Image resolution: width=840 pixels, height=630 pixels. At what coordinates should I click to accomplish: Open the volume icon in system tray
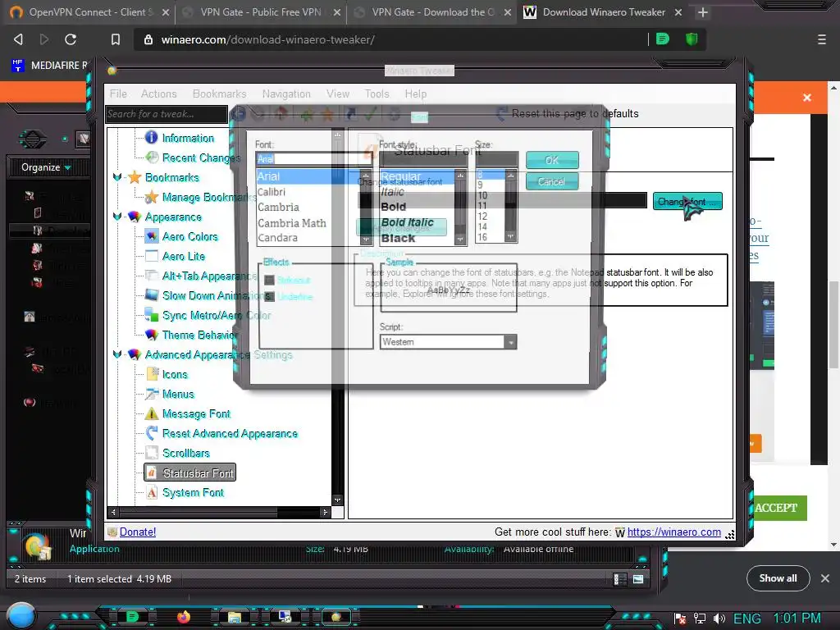[x=719, y=619]
